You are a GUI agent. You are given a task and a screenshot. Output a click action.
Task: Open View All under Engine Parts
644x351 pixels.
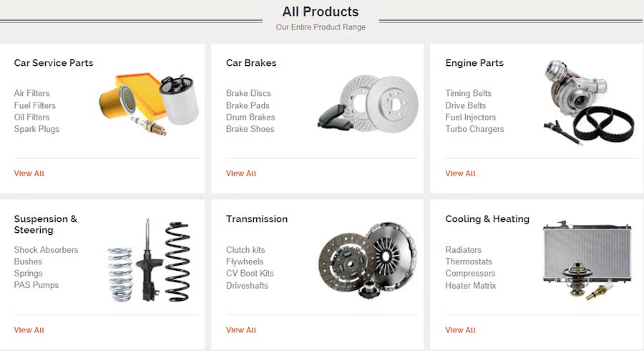point(460,173)
